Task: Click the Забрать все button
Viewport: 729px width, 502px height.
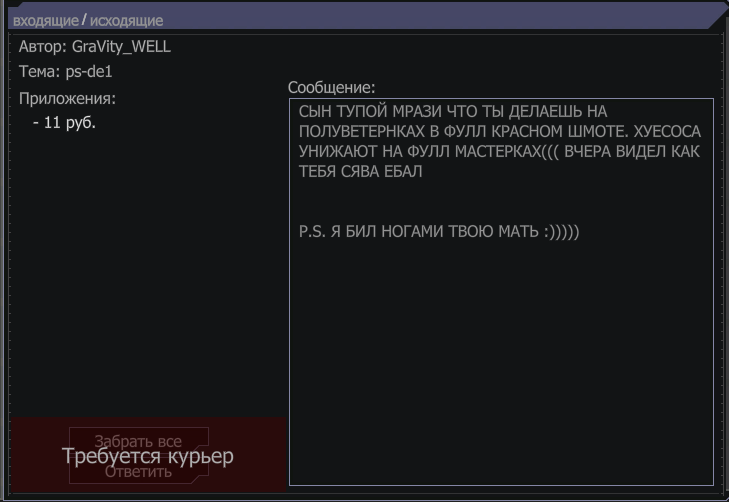Action: (x=138, y=441)
